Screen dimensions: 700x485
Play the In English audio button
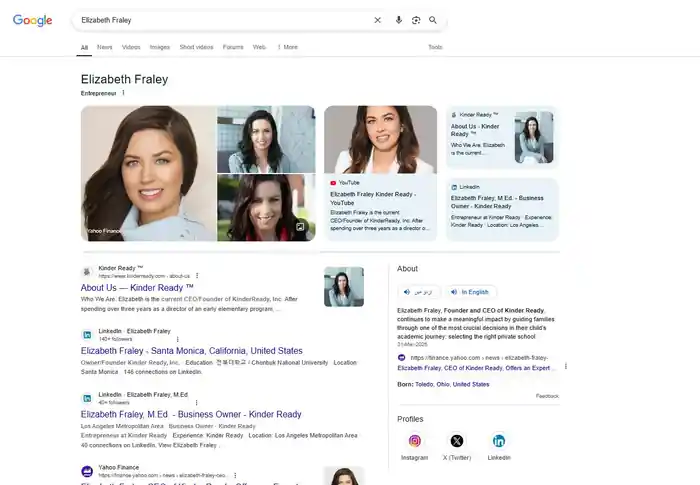click(471, 292)
